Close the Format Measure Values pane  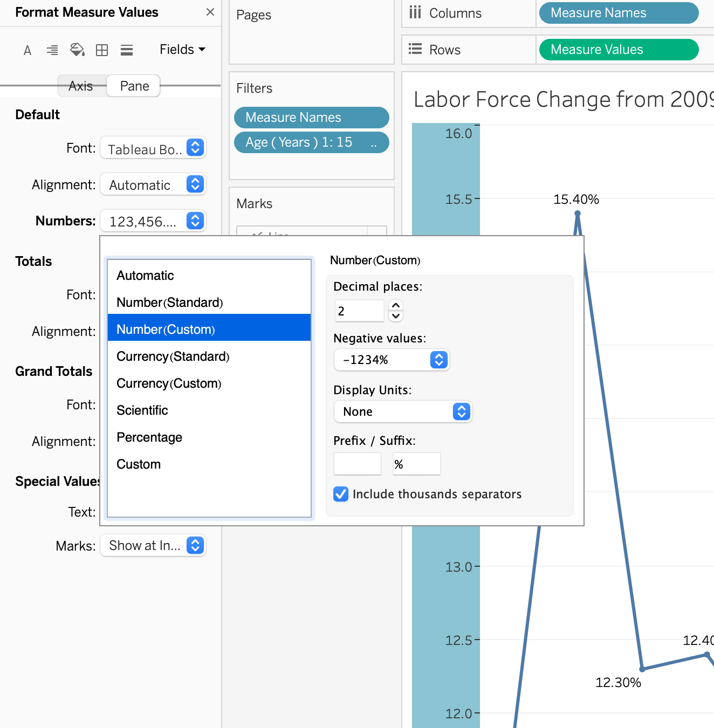(210, 12)
